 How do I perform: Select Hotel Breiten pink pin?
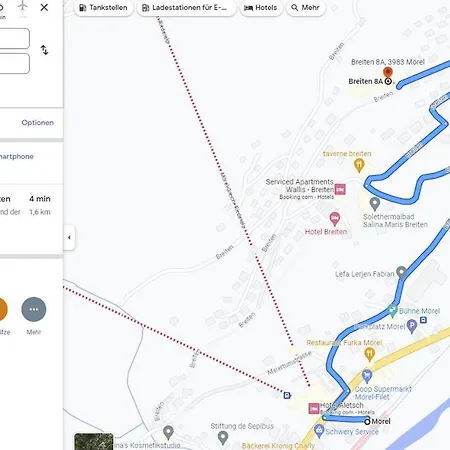[335, 219]
